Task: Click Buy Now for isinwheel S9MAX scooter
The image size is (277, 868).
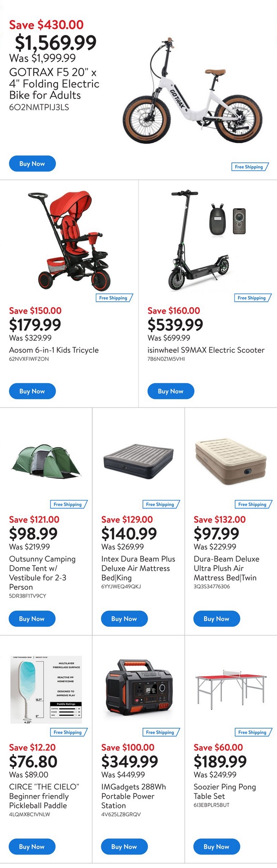Action: [170, 391]
